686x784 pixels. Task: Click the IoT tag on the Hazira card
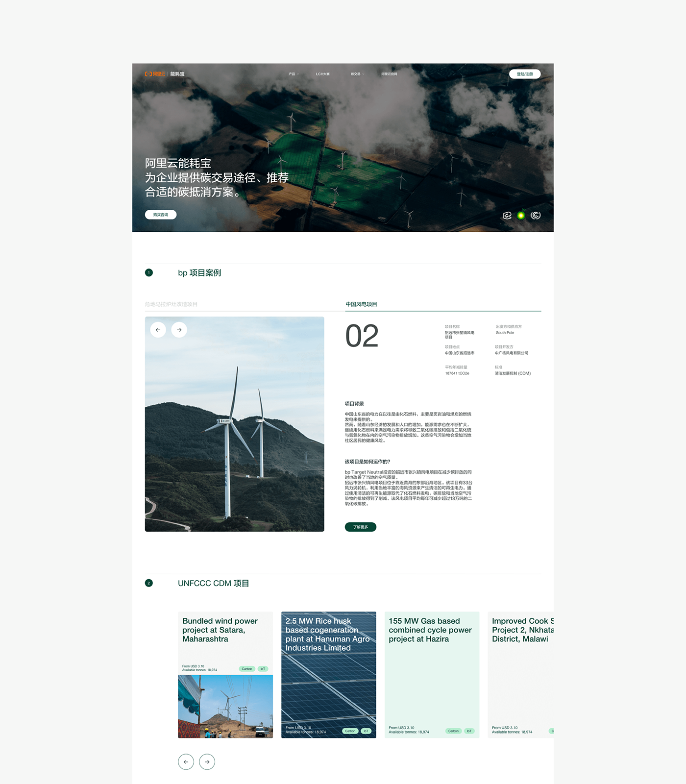coord(469,731)
